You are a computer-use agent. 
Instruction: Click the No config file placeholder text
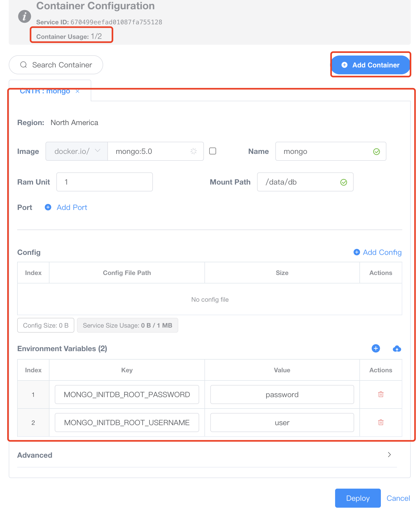210,299
